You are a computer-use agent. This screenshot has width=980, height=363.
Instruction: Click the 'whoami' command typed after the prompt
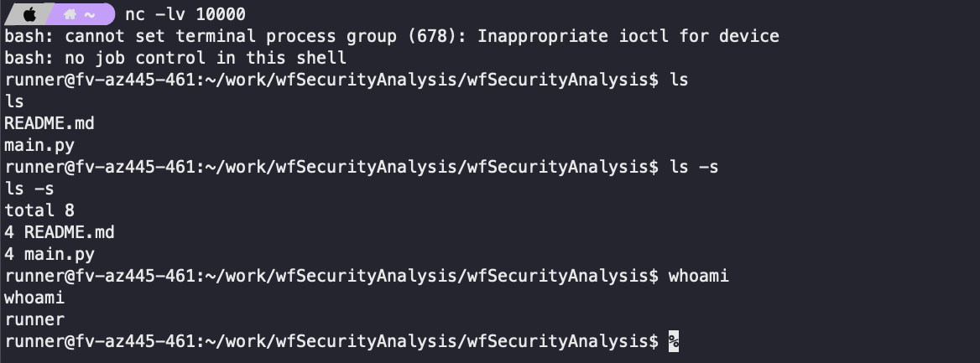(698, 276)
